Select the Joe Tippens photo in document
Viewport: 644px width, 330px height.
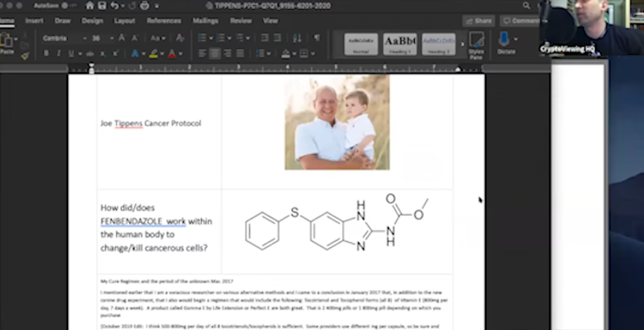[x=337, y=123]
